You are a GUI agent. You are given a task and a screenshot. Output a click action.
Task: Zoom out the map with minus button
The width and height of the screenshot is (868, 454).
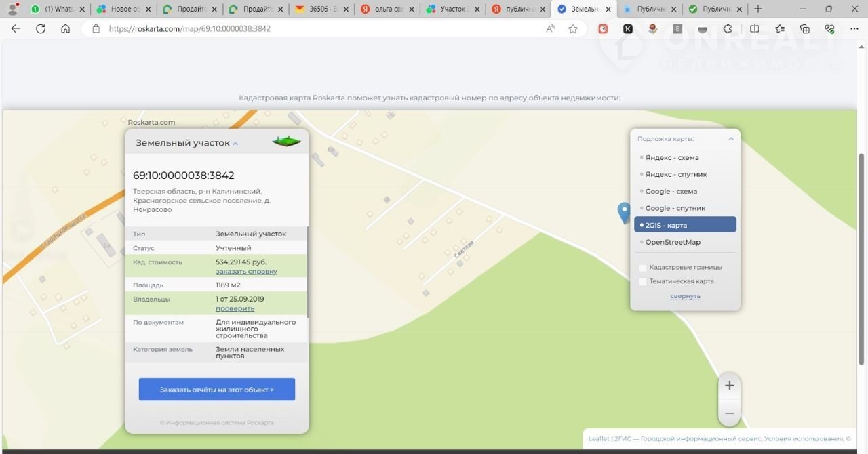pos(729,413)
